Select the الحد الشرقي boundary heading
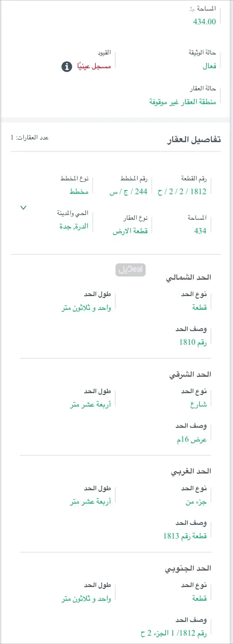The height and width of the screenshot is (644, 233). 190,375
